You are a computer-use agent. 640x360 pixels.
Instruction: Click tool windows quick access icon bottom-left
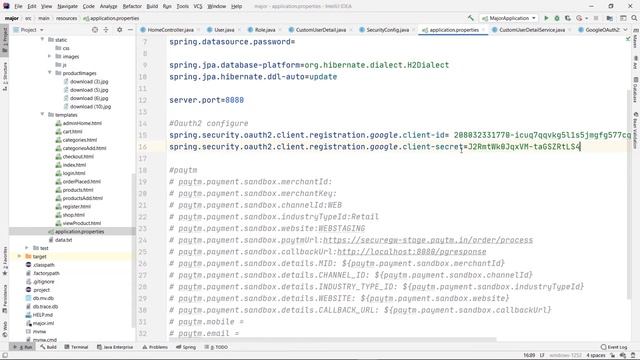5,355
